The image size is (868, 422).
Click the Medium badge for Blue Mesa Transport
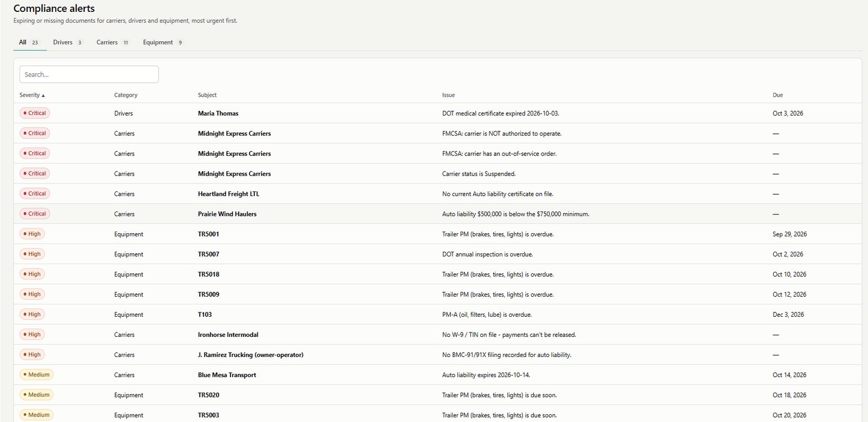[x=36, y=374]
